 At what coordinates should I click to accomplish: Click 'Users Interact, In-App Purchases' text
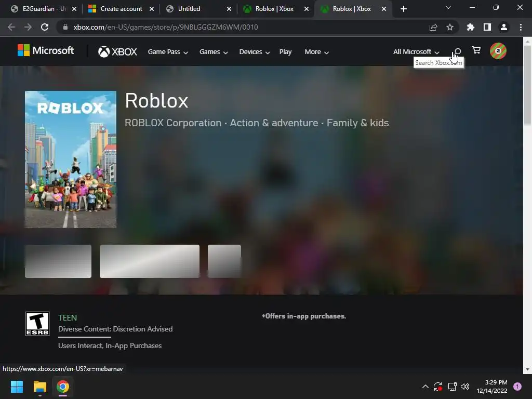110,345
